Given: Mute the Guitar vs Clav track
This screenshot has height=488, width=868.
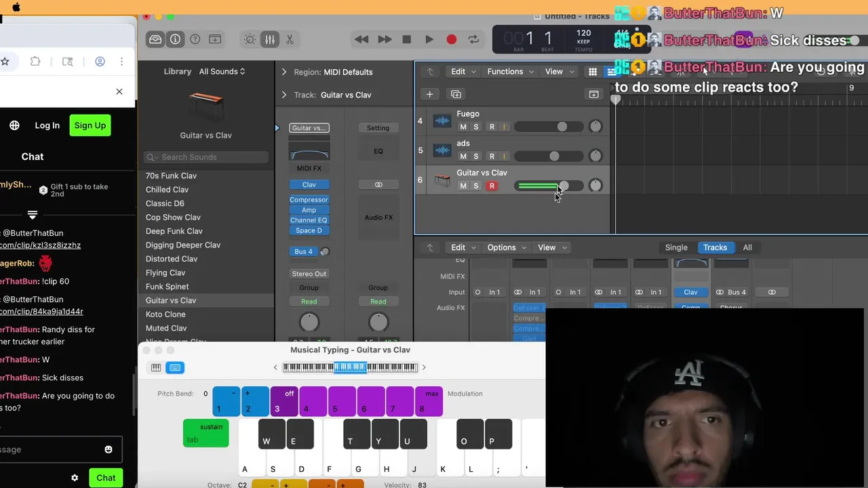Looking at the screenshot, I should point(463,186).
